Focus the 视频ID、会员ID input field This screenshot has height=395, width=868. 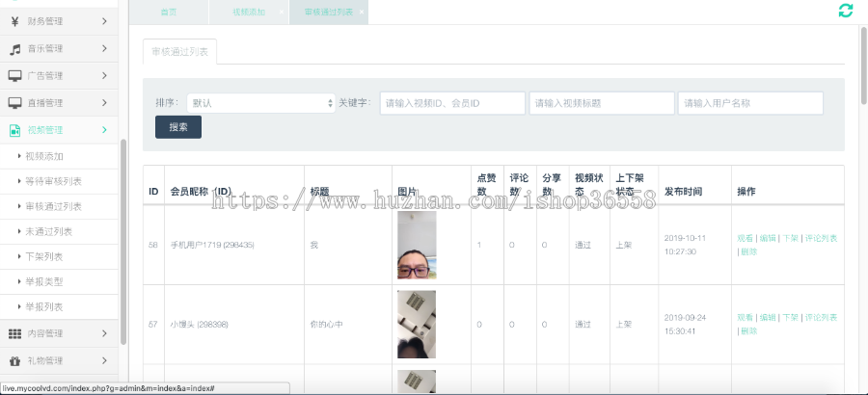click(x=452, y=103)
